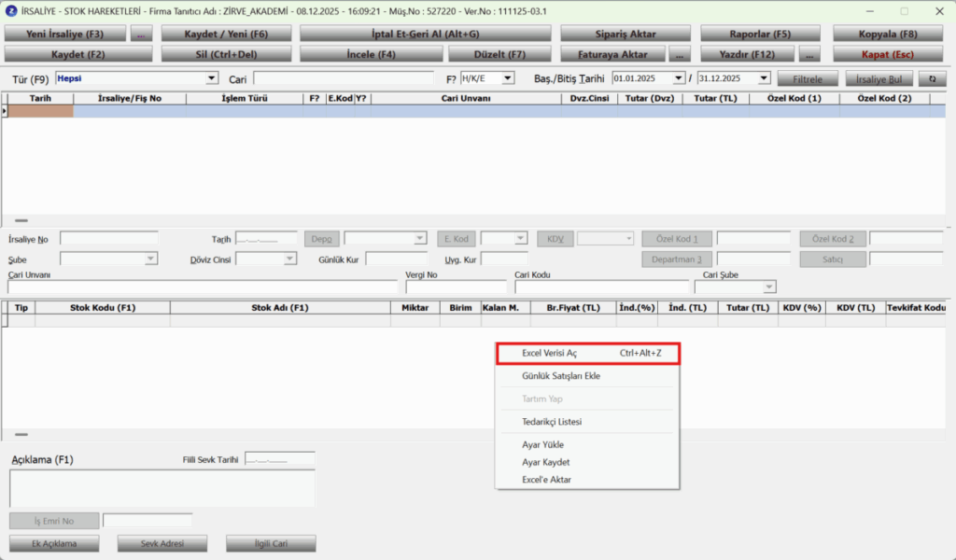Expand the KDV dropdown
This screenshot has height=560, width=956.
(628, 238)
